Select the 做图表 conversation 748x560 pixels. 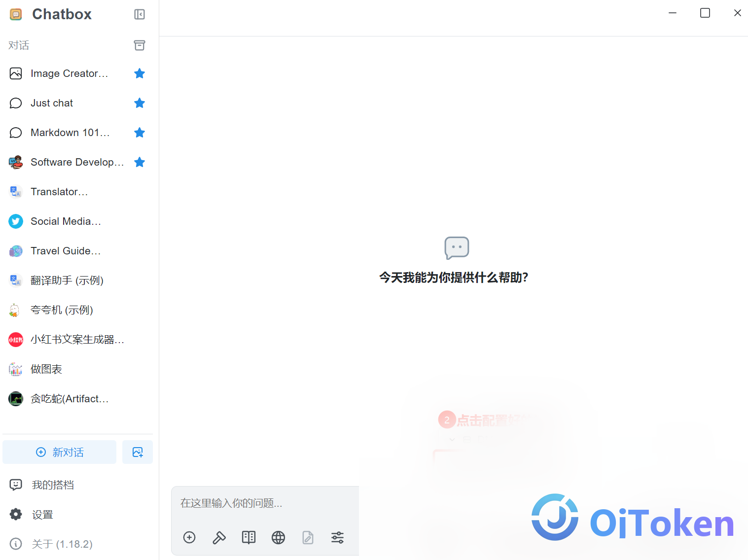click(77, 369)
